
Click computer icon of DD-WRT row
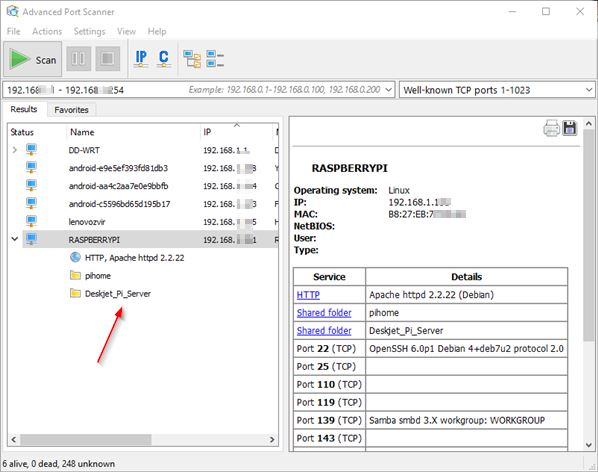[x=31, y=149]
